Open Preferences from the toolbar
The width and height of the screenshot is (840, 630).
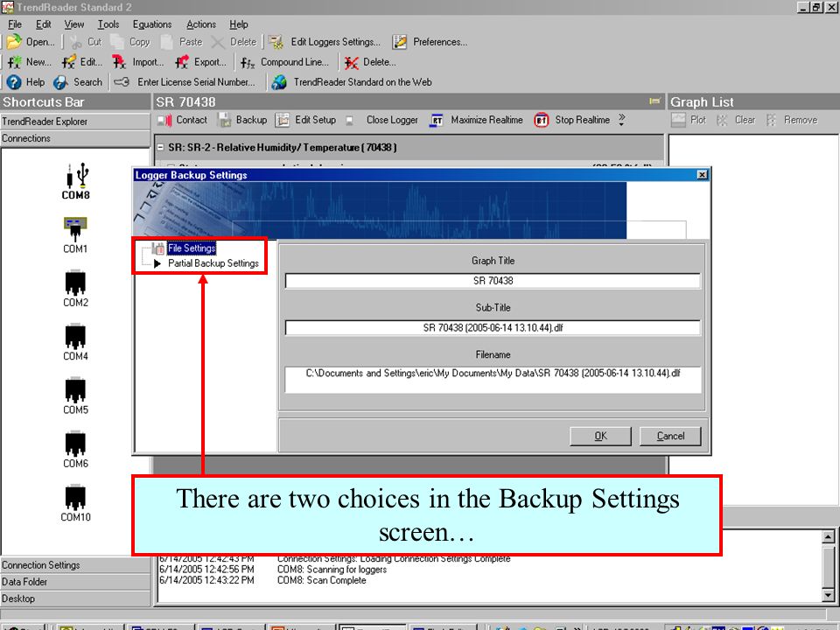click(x=430, y=42)
